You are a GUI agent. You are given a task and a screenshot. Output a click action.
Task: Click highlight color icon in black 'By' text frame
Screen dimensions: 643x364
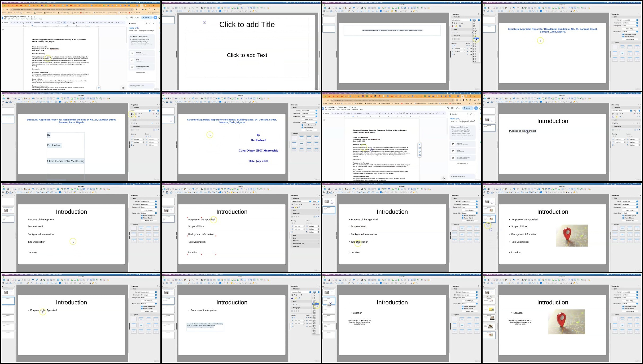(135, 117)
